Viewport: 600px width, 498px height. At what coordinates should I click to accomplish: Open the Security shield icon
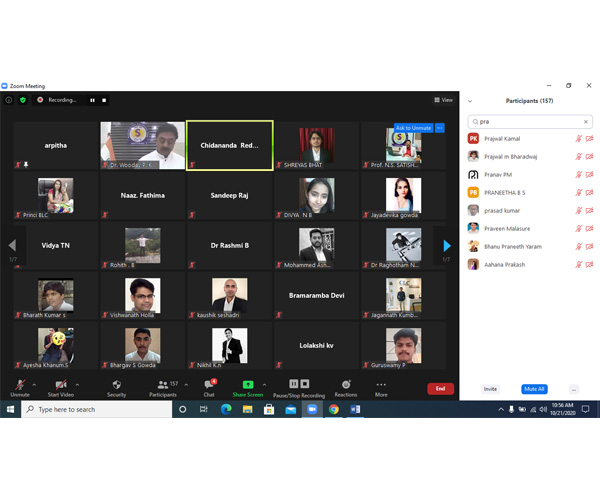[x=117, y=384]
